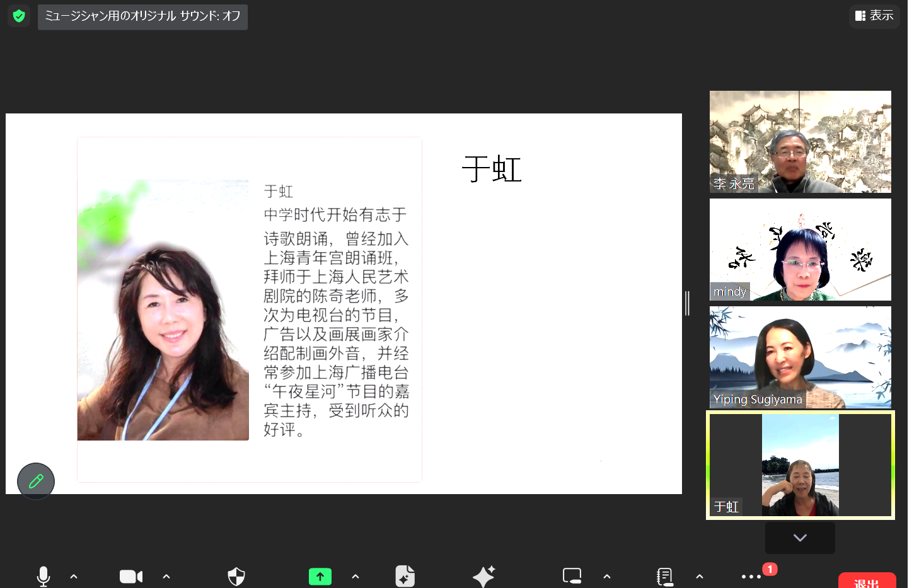Viewport: 919px width, 588px height.
Task: Click the whiteboard screen icon in toolbar
Action: pos(572,576)
